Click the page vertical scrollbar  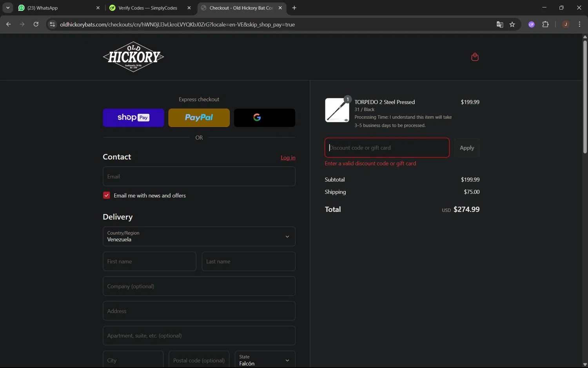pyautogui.click(x=585, y=97)
